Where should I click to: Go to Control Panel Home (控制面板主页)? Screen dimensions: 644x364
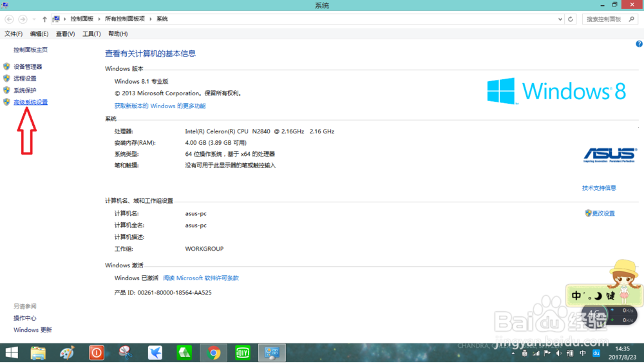[x=30, y=50]
